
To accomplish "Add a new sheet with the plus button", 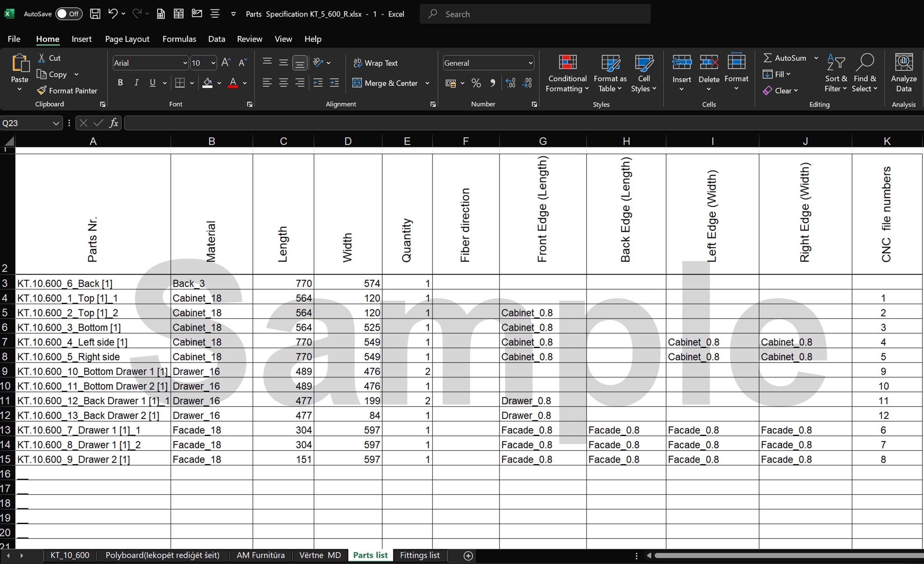I will tap(468, 556).
